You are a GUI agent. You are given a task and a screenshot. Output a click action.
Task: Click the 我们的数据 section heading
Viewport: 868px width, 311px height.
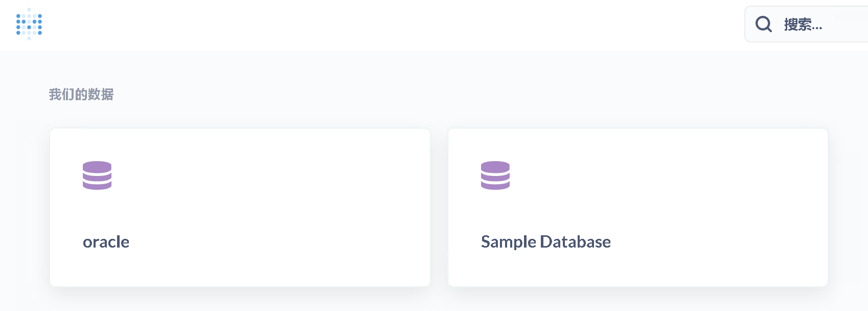click(81, 95)
